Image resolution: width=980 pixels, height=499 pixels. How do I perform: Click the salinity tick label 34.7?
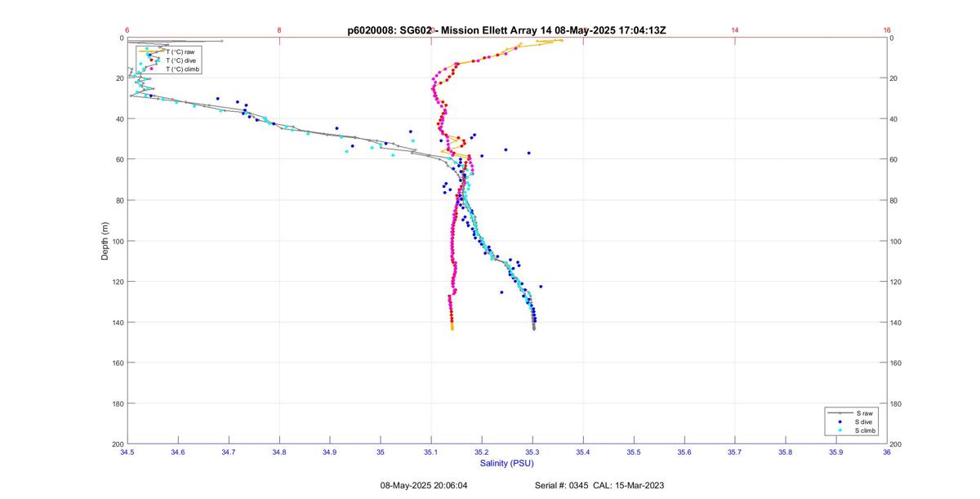[x=228, y=452]
